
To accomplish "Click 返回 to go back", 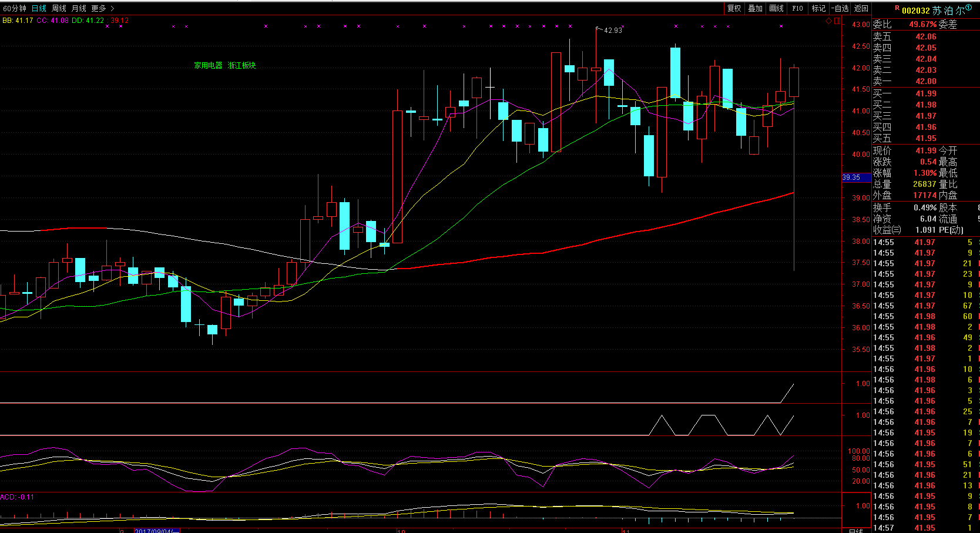I will pos(861,8).
